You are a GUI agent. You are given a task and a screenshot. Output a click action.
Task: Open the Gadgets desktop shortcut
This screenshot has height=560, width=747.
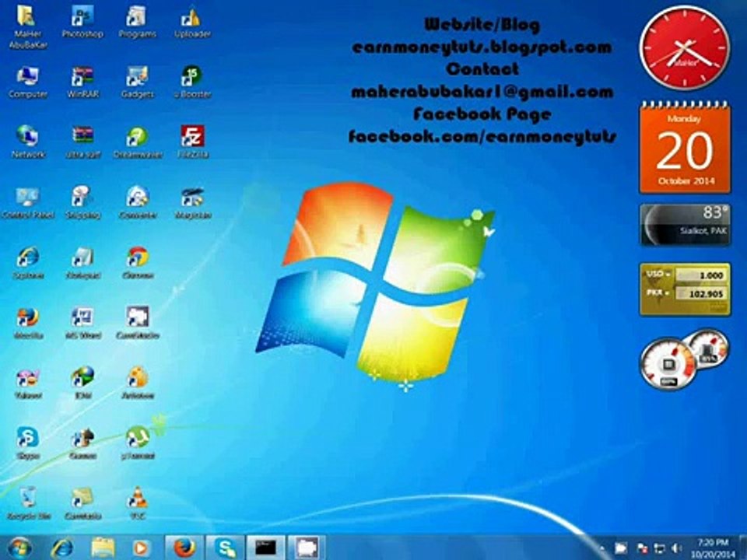click(137, 82)
